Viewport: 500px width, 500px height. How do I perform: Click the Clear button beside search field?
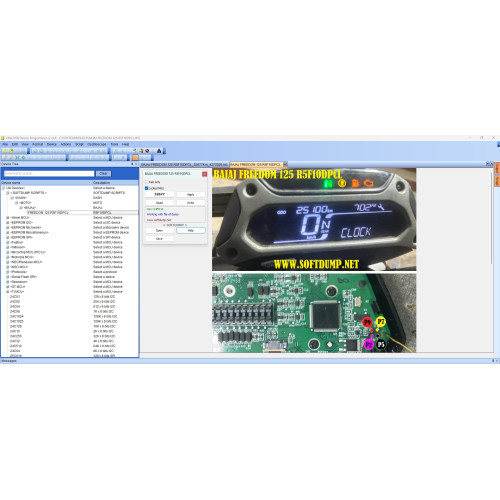(103, 173)
